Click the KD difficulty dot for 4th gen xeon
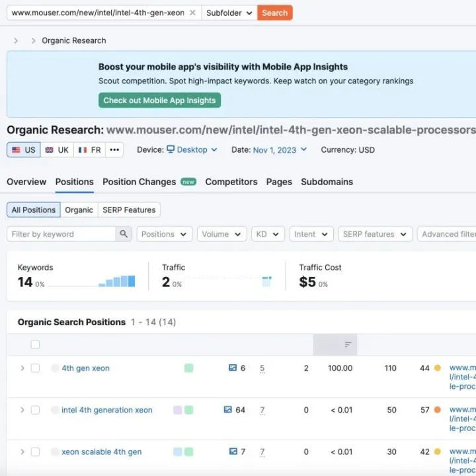The width and height of the screenshot is (476, 476). click(x=437, y=368)
